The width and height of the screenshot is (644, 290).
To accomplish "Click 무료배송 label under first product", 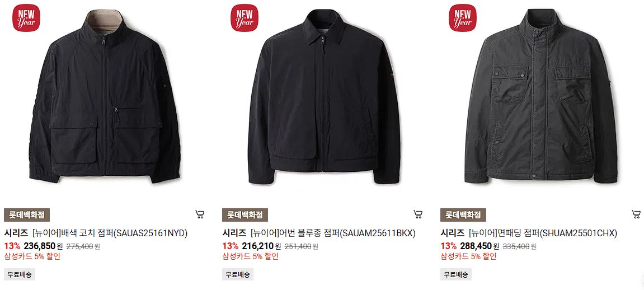I will (20, 274).
